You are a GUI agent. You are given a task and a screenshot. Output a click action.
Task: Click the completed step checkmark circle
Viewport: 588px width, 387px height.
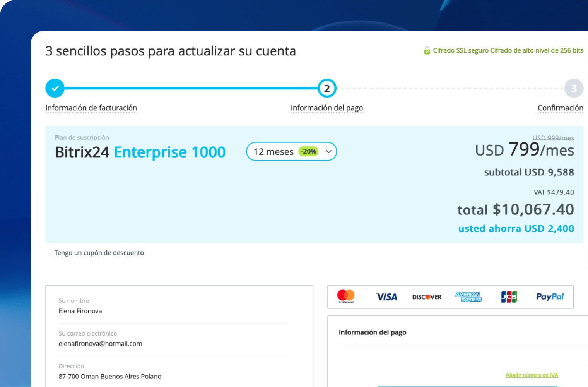point(55,88)
